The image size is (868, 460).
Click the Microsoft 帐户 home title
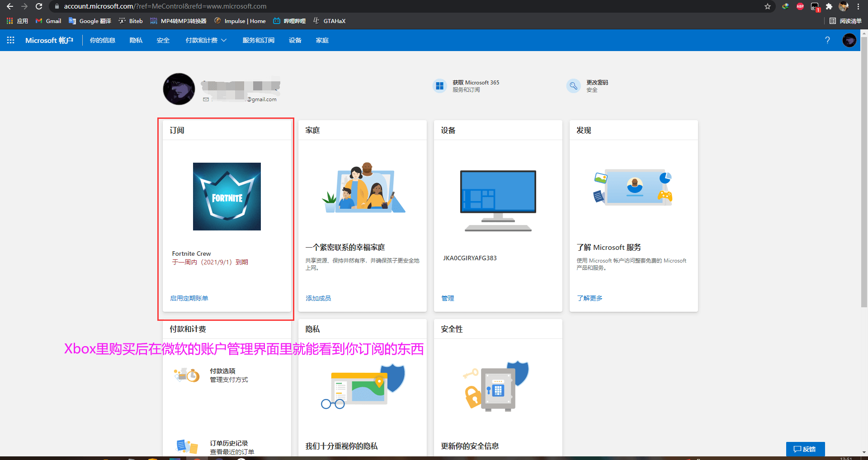pyautogui.click(x=49, y=40)
